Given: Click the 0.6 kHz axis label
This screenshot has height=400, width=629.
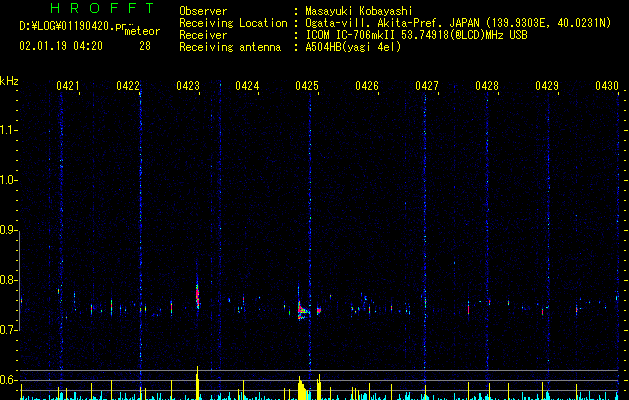Looking at the screenshot, I should click(x=9, y=380).
